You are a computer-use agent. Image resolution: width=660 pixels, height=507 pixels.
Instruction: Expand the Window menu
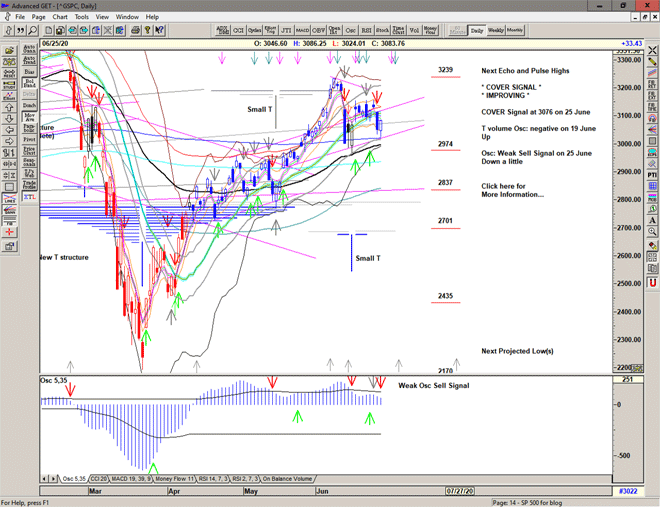tap(127, 17)
